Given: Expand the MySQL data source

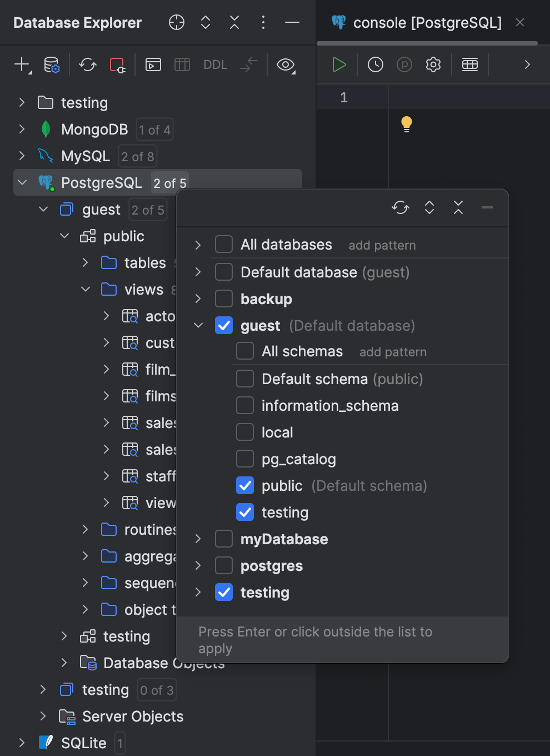Looking at the screenshot, I should pos(21,156).
